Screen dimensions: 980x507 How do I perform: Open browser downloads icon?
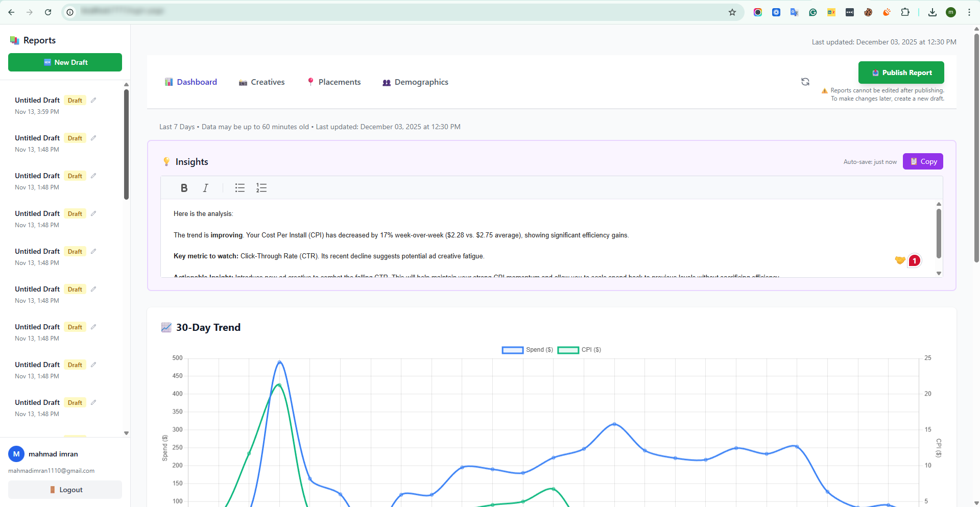click(932, 12)
